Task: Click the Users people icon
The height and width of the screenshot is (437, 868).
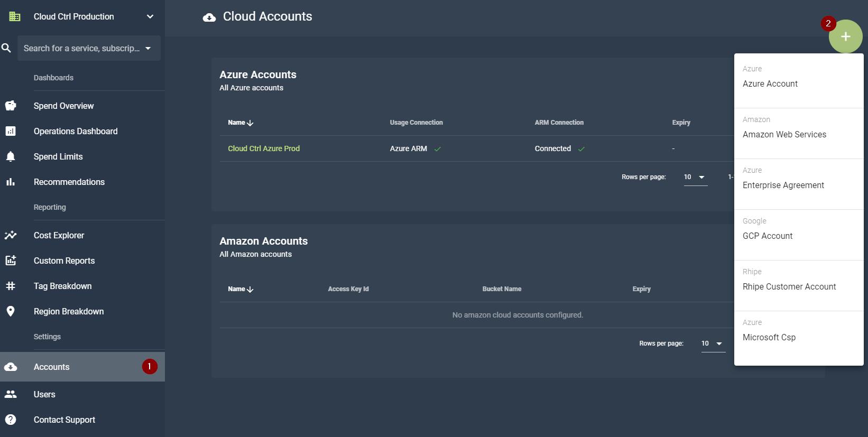Action: click(x=11, y=394)
